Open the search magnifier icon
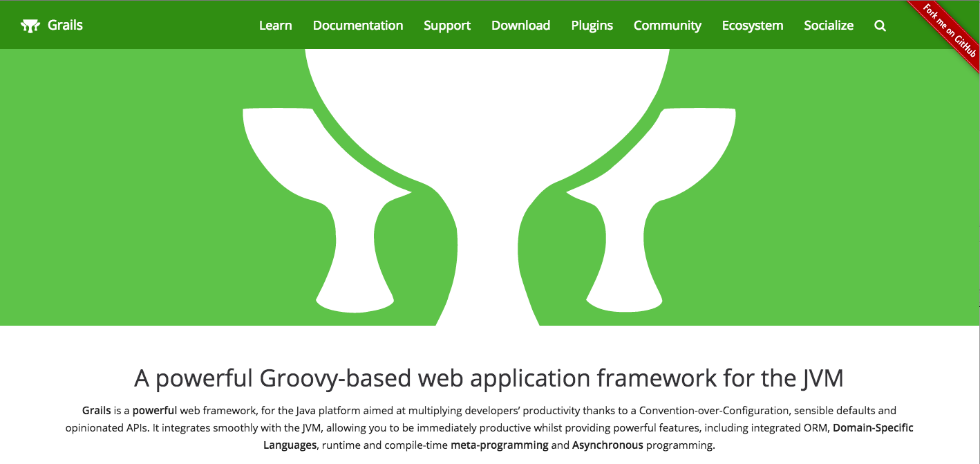Image resolution: width=980 pixels, height=464 pixels. tap(880, 26)
